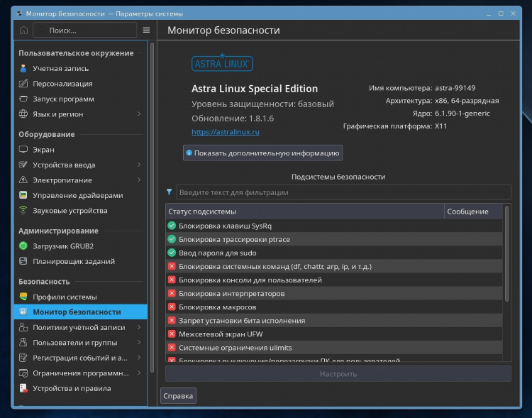Click the filter funnel icon
Image resolution: width=532 pixels, height=418 pixels.
(x=170, y=192)
